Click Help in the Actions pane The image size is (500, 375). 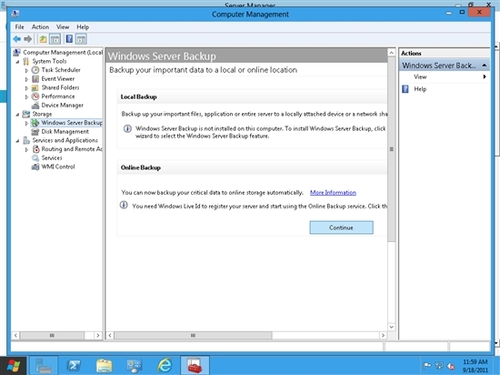420,89
